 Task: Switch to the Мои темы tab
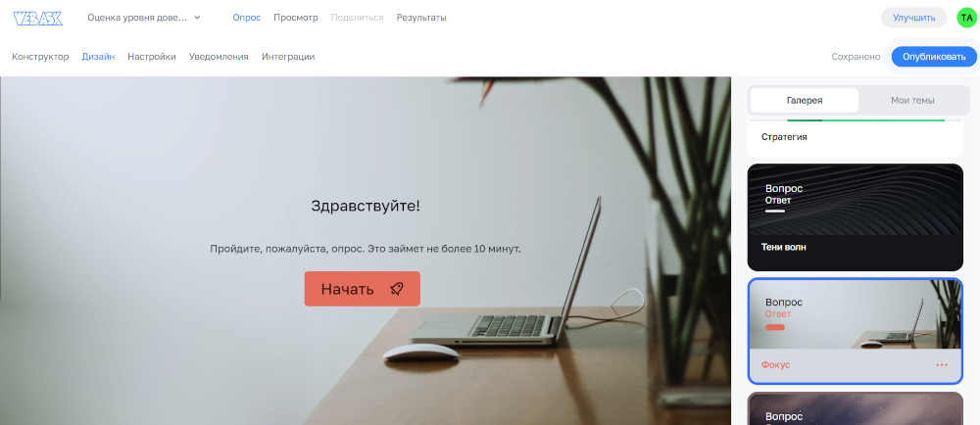point(912,100)
